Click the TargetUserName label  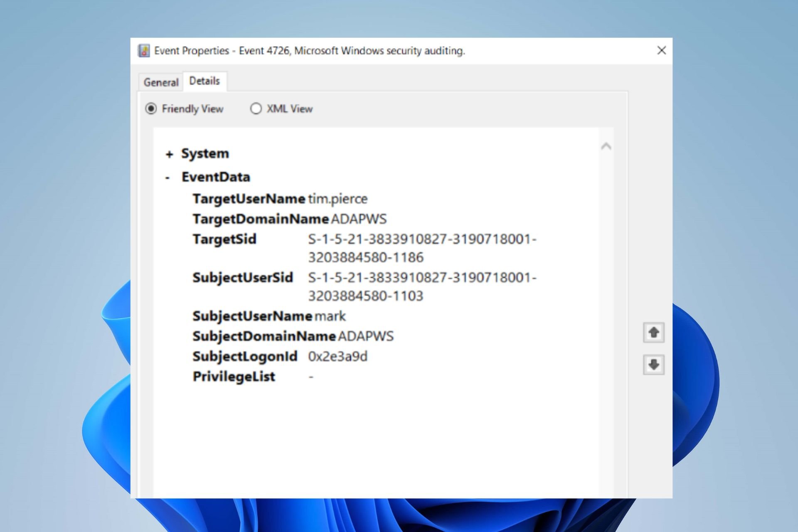(249, 199)
